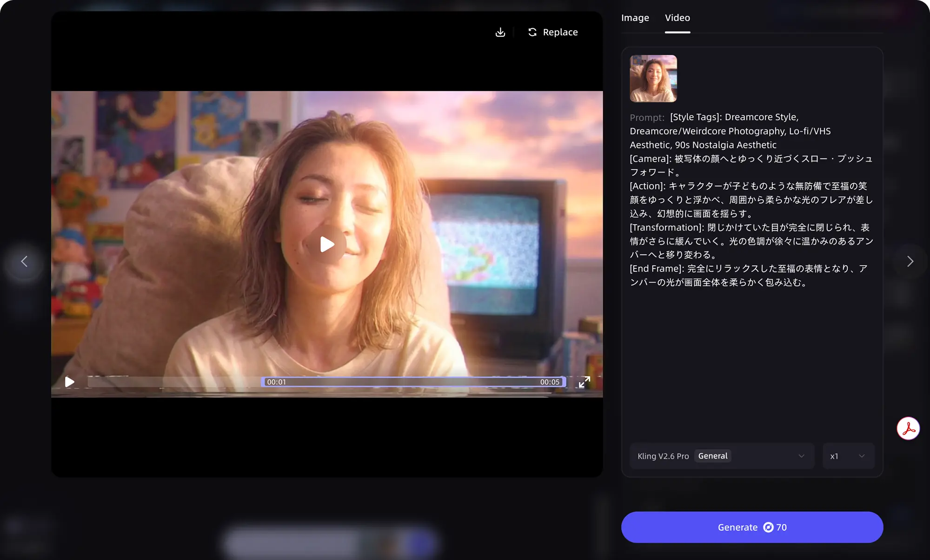
Task: Click the fullscreen expand icon on the player
Action: coord(585,382)
